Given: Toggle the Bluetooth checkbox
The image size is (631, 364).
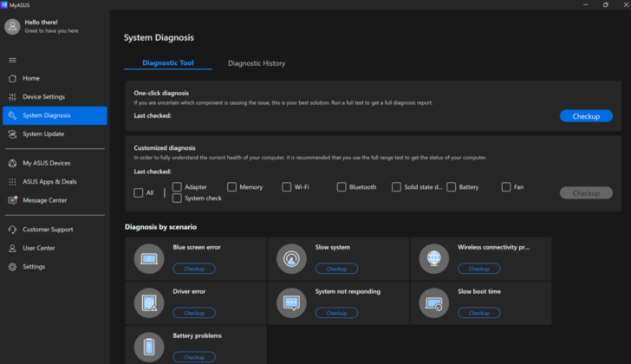Looking at the screenshot, I should [x=342, y=187].
